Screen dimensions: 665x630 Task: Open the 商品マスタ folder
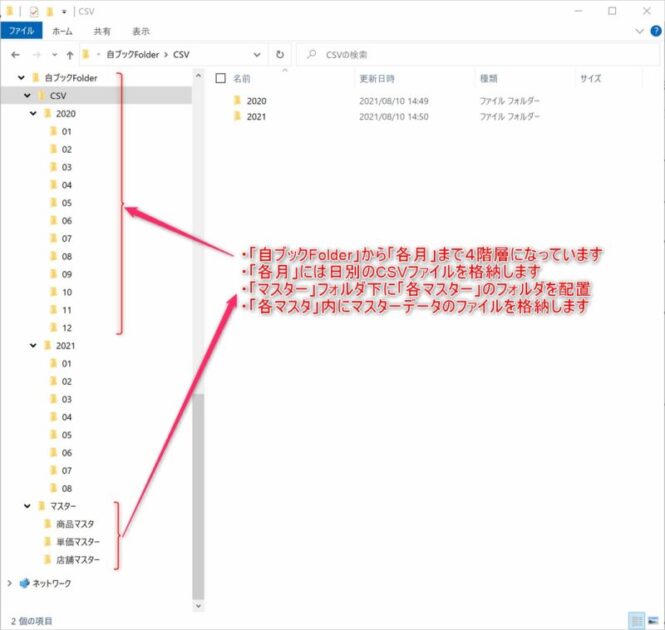(75, 524)
